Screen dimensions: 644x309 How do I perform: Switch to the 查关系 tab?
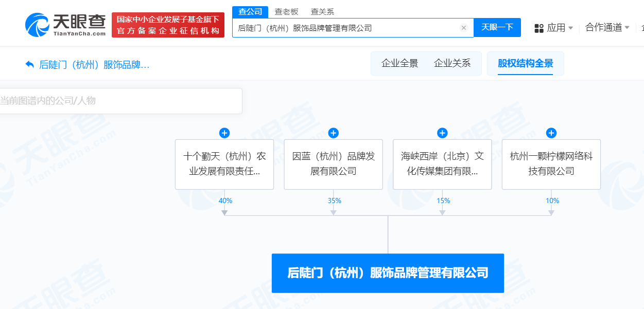[x=322, y=12]
